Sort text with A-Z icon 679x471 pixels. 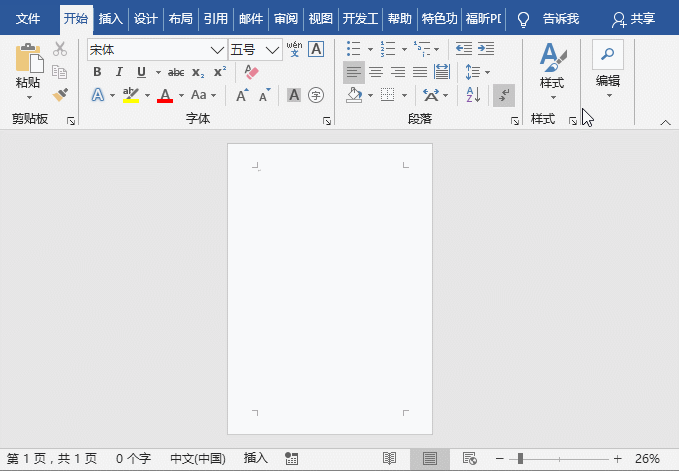click(x=473, y=95)
